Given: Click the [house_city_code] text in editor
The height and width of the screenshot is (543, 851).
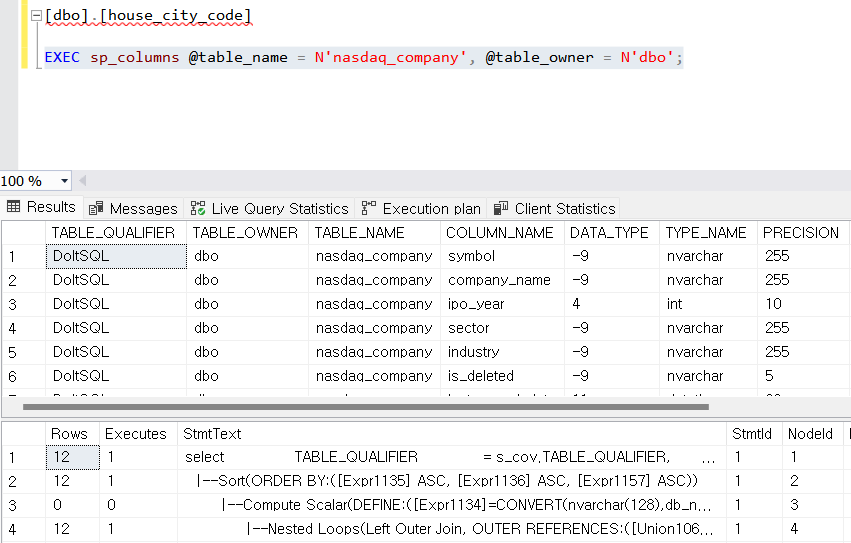Looking at the screenshot, I should 176,16.
